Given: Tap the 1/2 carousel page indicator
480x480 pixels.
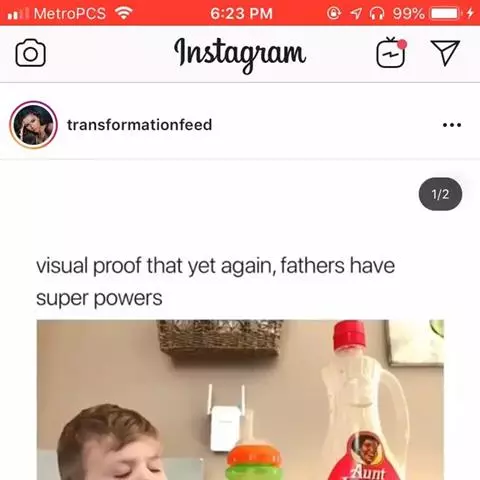Looking at the screenshot, I should pyautogui.click(x=440, y=194).
